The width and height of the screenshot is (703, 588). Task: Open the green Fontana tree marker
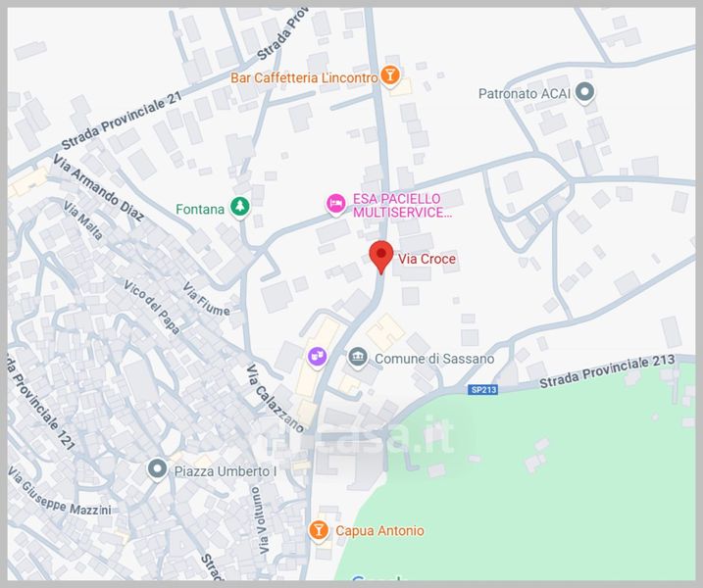pos(240,207)
